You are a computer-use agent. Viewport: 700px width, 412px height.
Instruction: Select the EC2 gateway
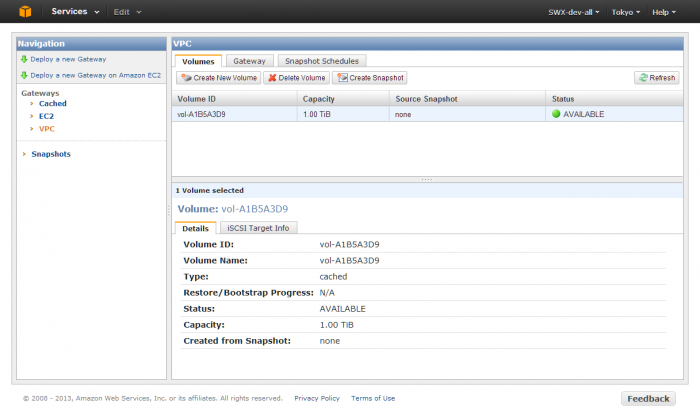[x=46, y=116]
